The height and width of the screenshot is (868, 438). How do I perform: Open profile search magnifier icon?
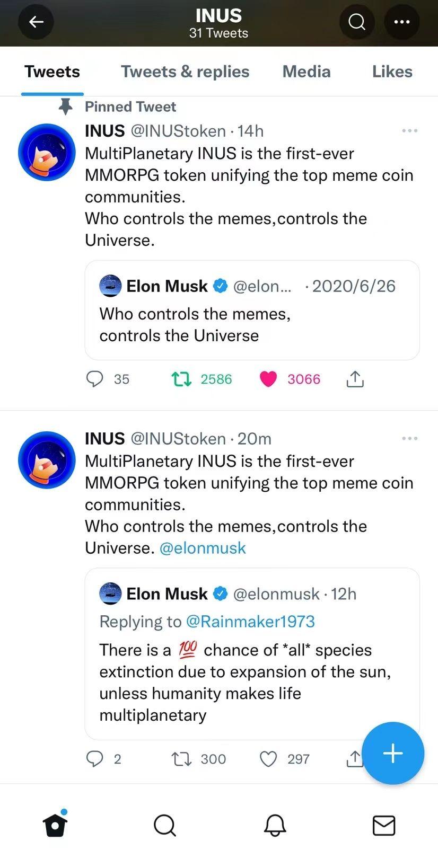click(357, 22)
